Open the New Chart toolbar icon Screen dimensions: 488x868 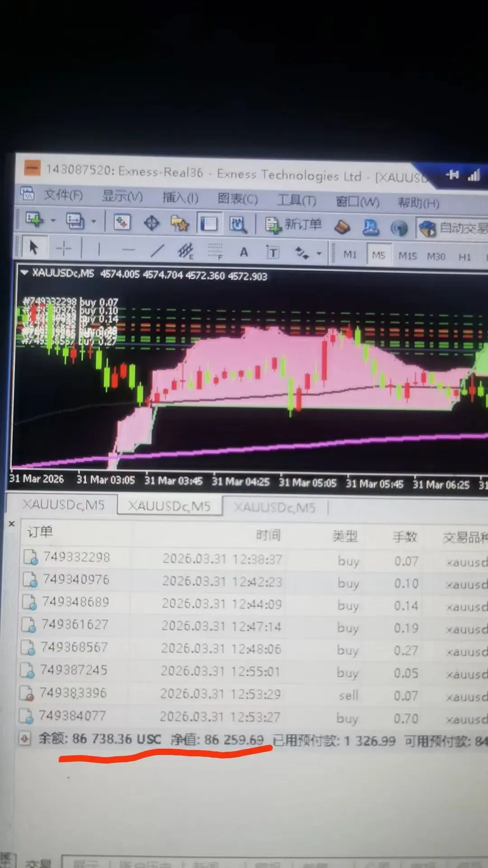(34, 220)
